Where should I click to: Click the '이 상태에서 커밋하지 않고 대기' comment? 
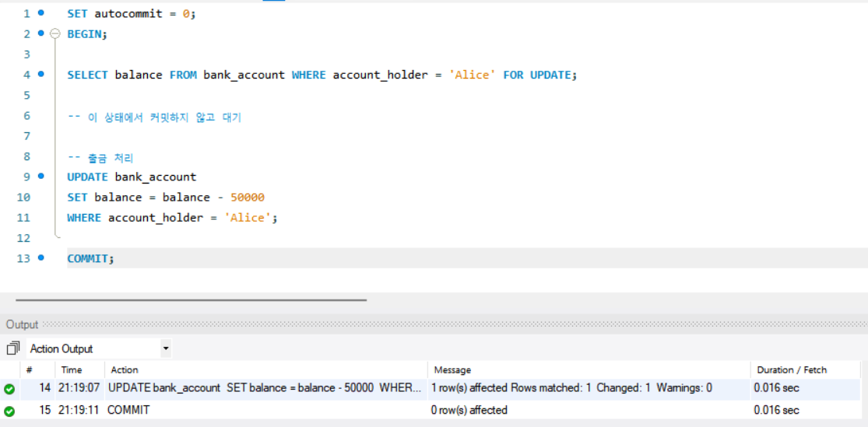click(154, 117)
